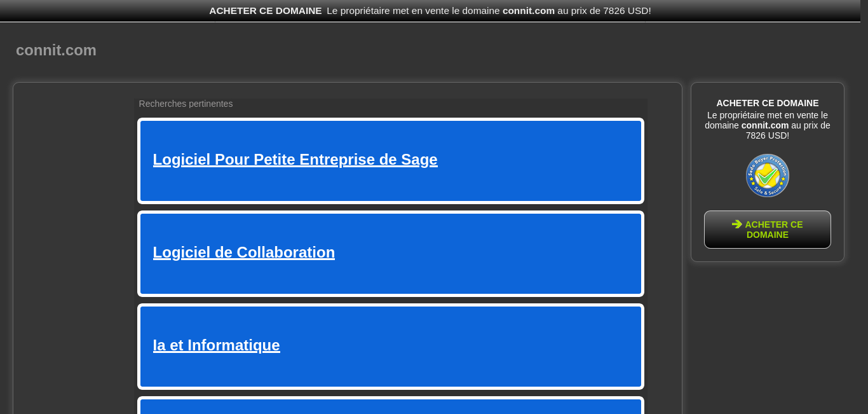This screenshot has width=868, height=414.
Task: Follow the Ia et Informatique link
Action: tap(217, 345)
